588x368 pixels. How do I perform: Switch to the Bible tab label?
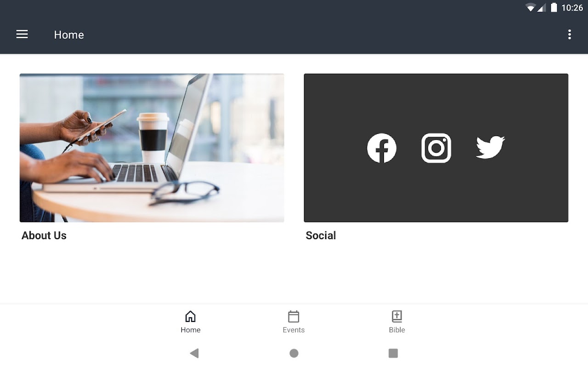pos(397,330)
